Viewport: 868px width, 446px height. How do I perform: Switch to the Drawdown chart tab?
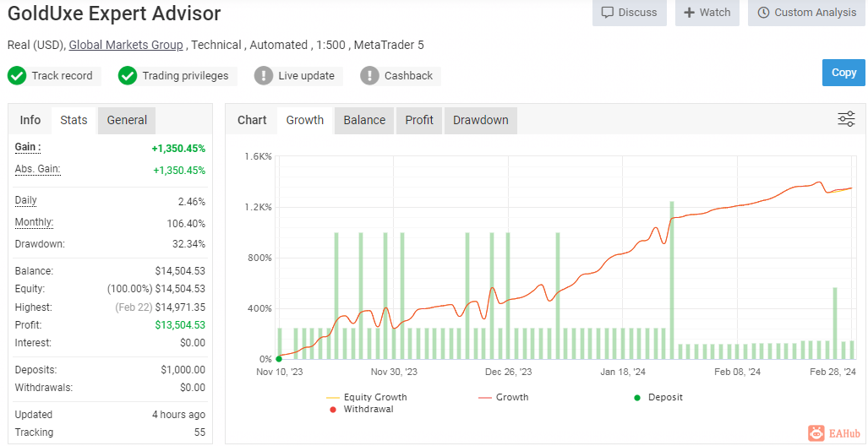pos(481,120)
